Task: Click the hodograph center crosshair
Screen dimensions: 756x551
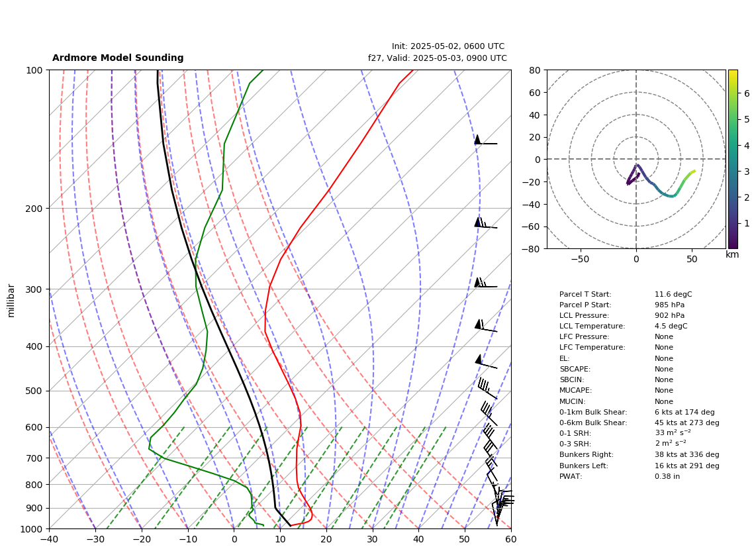Action: tap(636, 159)
